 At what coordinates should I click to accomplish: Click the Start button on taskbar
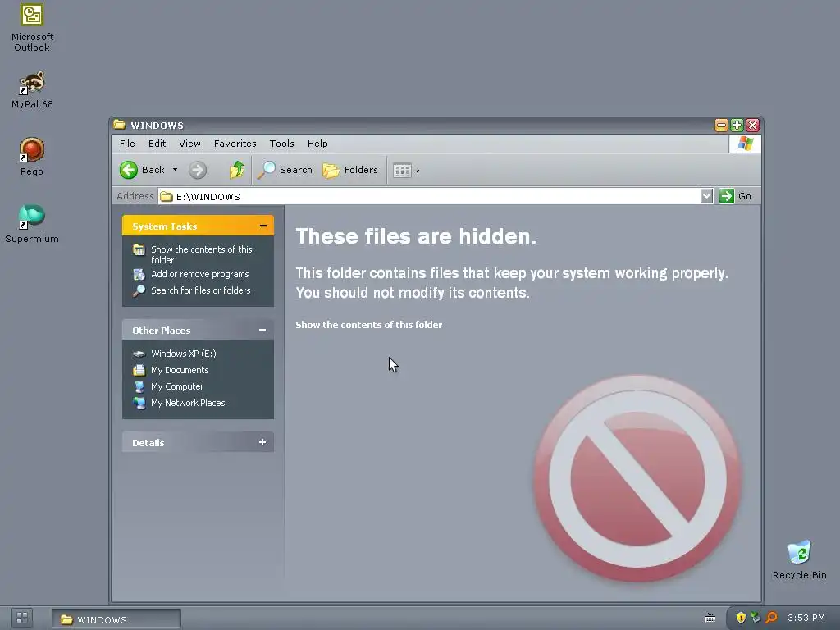(22, 618)
